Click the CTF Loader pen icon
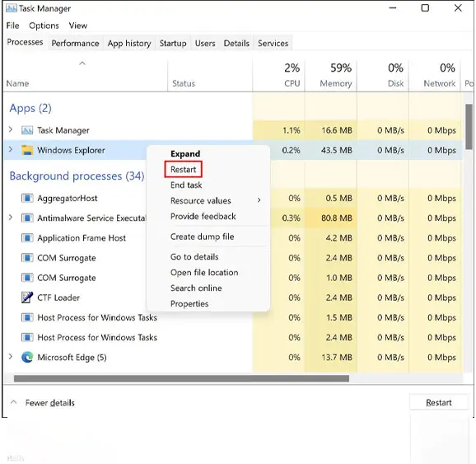 [27, 298]
